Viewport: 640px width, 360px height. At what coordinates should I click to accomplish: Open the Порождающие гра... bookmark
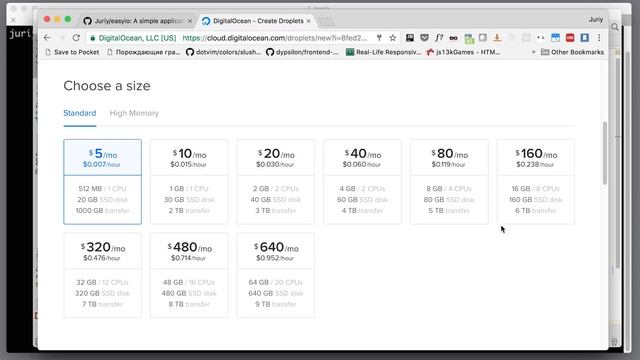point(143,52)
